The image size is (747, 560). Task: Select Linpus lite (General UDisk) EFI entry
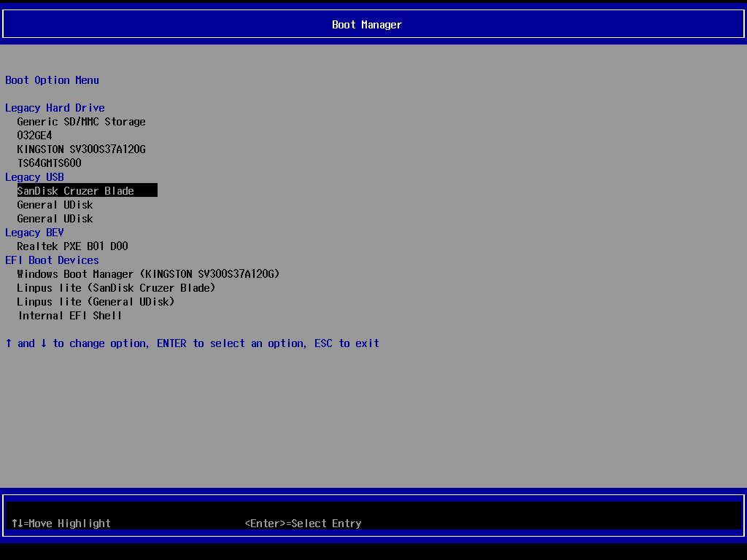tap(96, 302)
